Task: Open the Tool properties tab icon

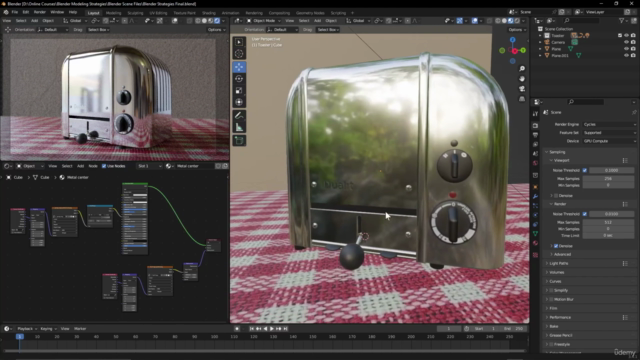Action: 536,114
